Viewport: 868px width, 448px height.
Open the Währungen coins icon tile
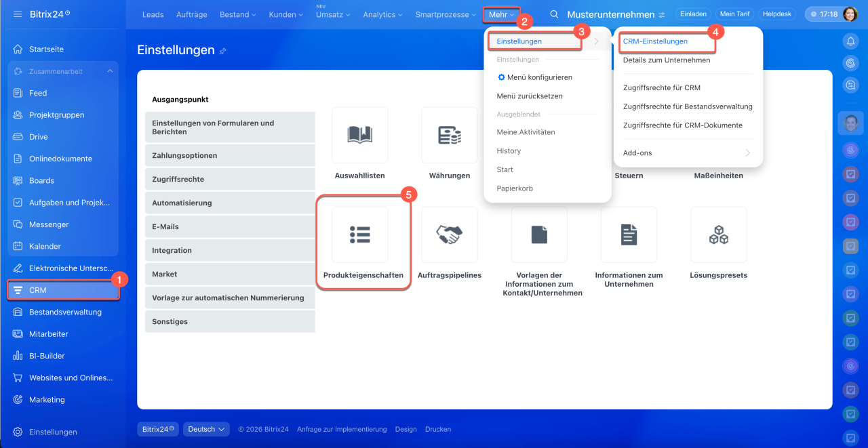coord(450,135)
